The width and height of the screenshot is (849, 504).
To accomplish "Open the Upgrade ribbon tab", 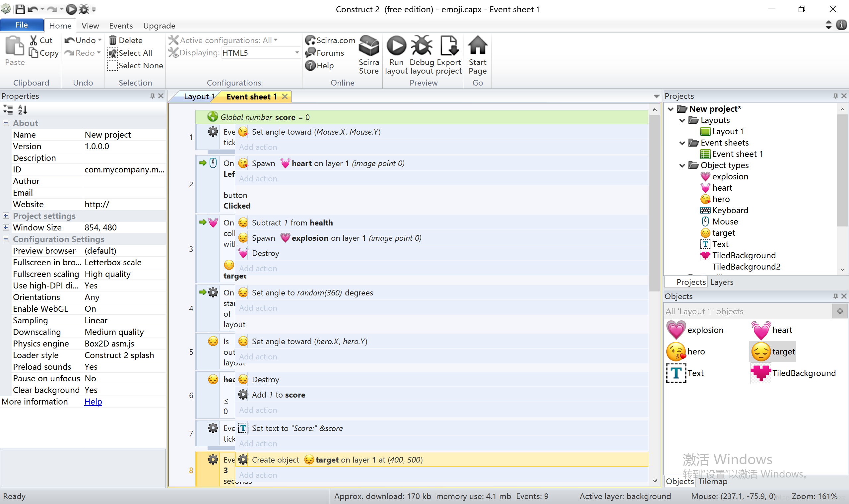I will [x=159, y=26].
